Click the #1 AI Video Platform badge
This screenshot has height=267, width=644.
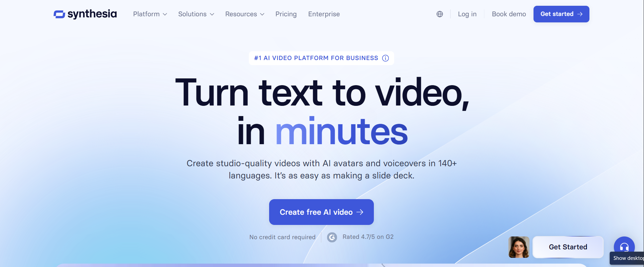[x=321, y=58]
